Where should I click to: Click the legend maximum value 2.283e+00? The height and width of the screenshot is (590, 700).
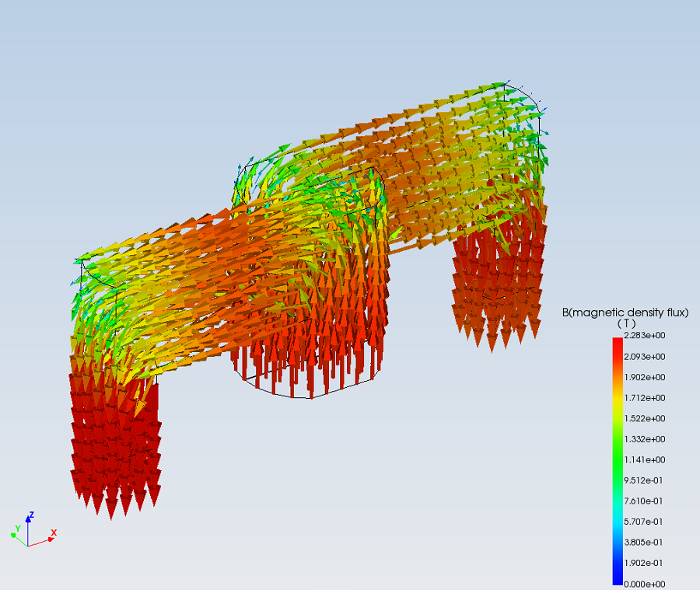[x=645, y=335]
